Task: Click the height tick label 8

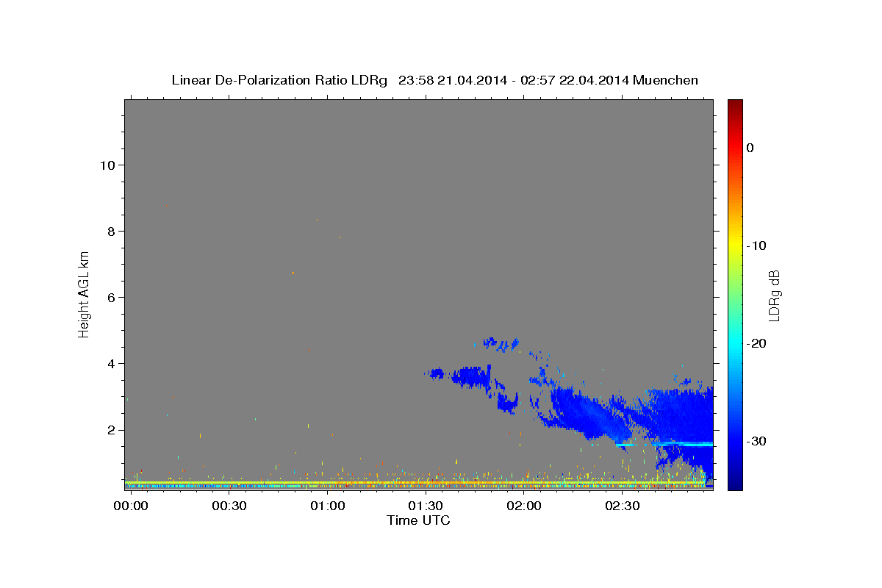Action: [110, 232]
